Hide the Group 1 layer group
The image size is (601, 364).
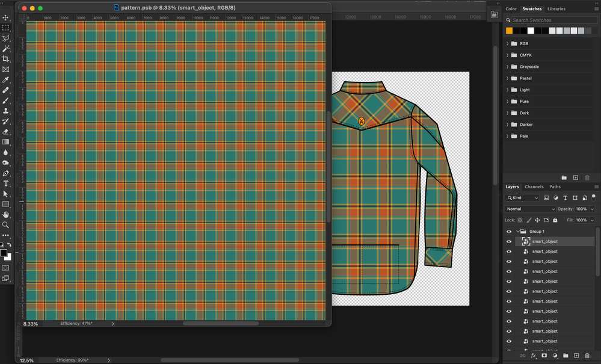pos(509,232)
